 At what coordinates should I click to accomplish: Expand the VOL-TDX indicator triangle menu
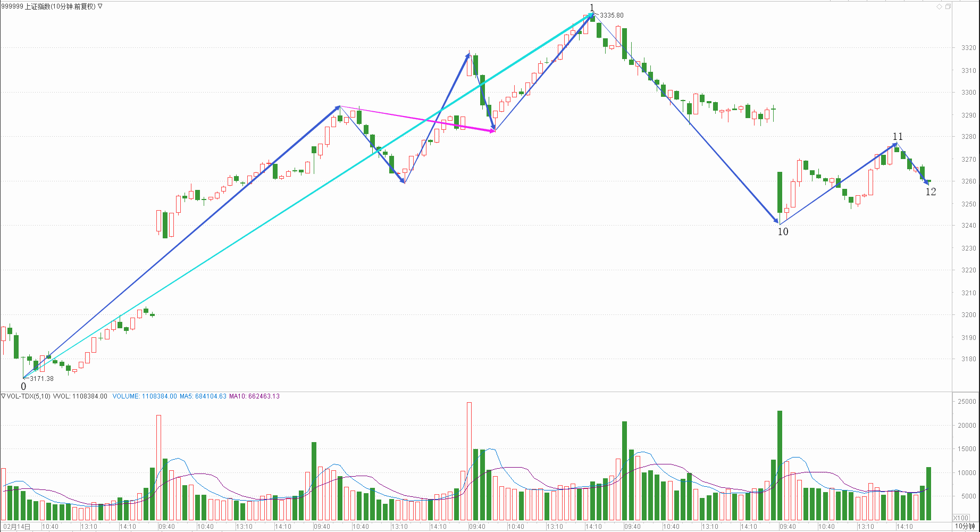[3, 396]
